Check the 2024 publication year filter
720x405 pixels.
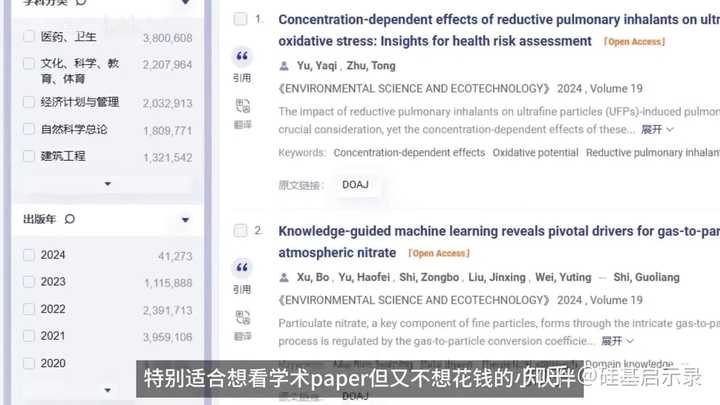[x=28, y=255]
